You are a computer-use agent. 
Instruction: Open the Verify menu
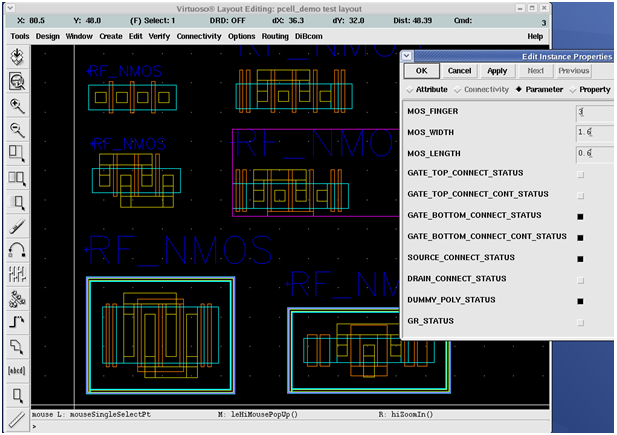tap(161, 36)
